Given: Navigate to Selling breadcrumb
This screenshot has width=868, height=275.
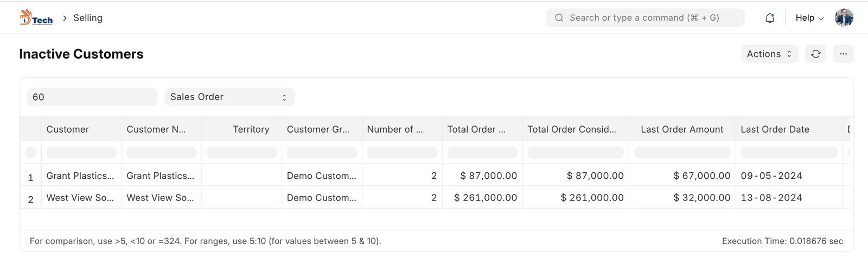Looking at the screenshot, I should pos(88,18).
